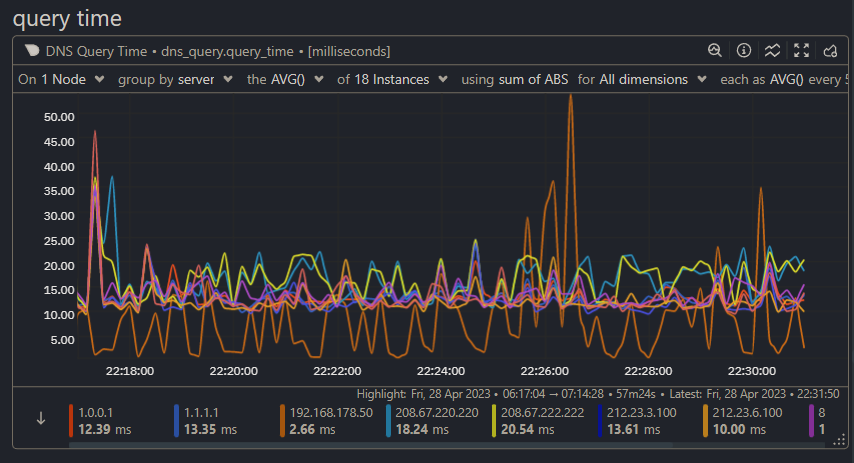Open the 'On 1 Node' dropdown
This screenshot has width=854, height=463.
coord(61,80)
